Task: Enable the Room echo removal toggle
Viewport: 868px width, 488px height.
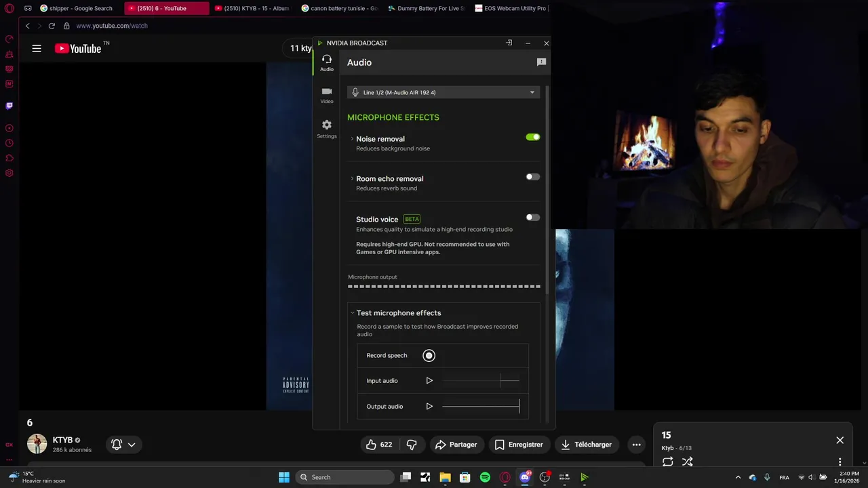Action: tap(533, 177)
